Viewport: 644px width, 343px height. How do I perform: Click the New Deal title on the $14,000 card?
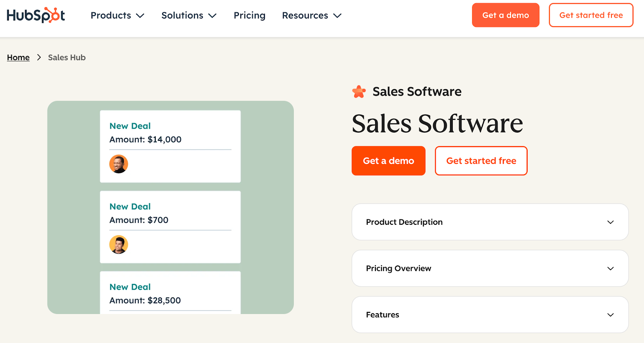click(x=130, y=126)
